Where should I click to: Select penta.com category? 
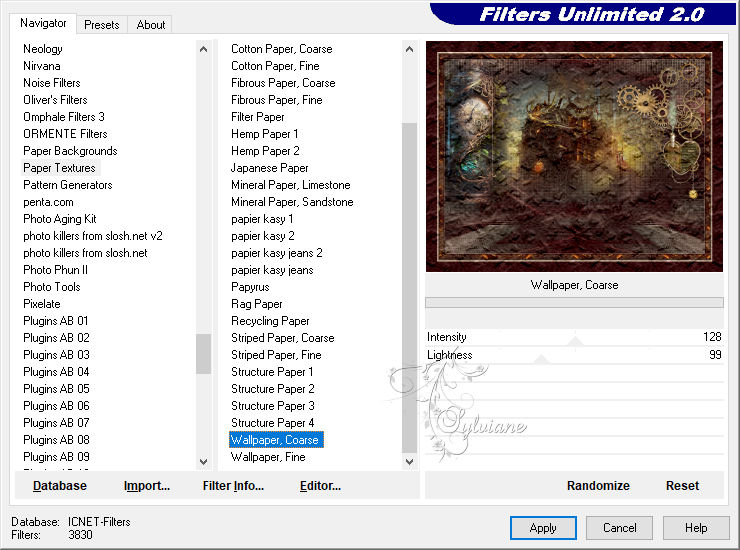[49, 202]
